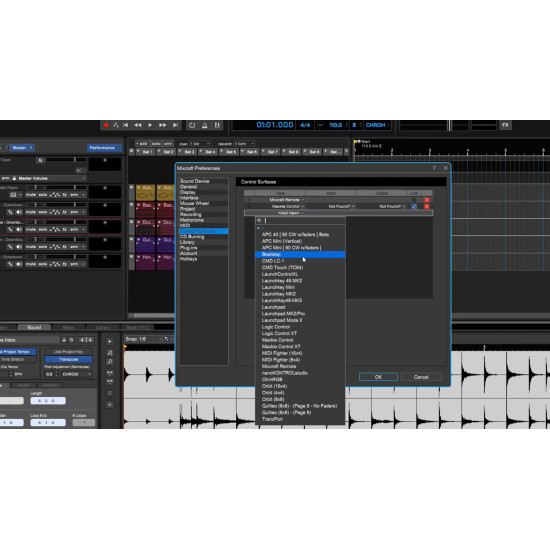Screen dimensions: 550x550
Task: Jump to end with transport button
Action: pyautogui.click(x=175, y=125)
